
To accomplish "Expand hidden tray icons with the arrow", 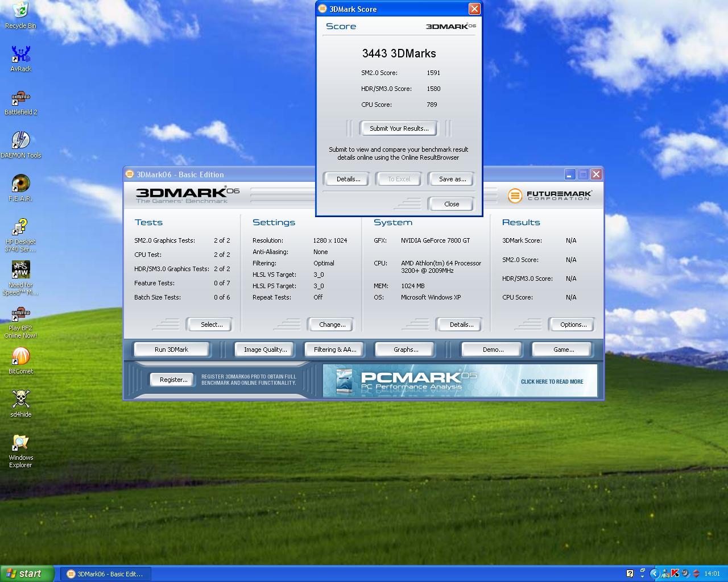I will (x=654, y=573).
